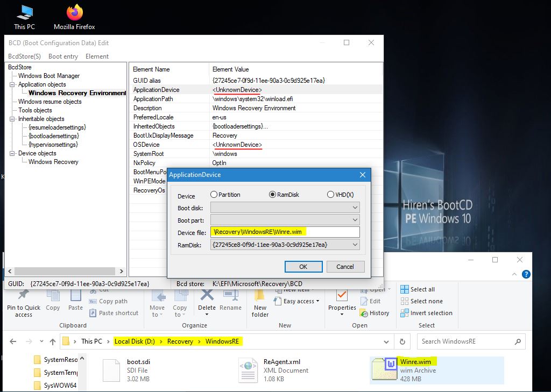Click the Device file path field
Image resolution: width=551 pixels, height=392 pixels.
point(285,232)
